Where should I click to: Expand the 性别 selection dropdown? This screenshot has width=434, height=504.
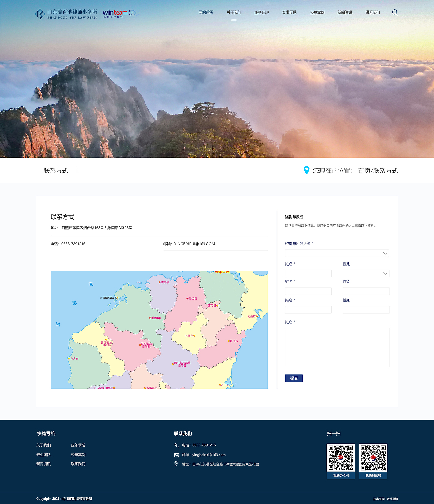(x=366, y=273)
